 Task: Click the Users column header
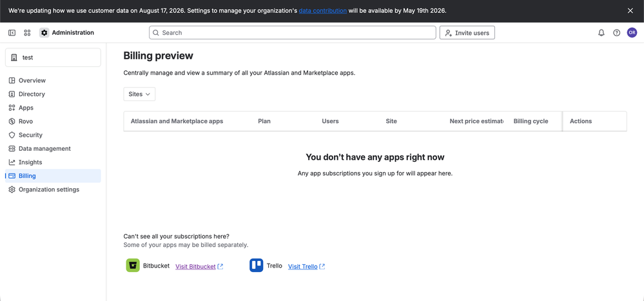point(330,121)
